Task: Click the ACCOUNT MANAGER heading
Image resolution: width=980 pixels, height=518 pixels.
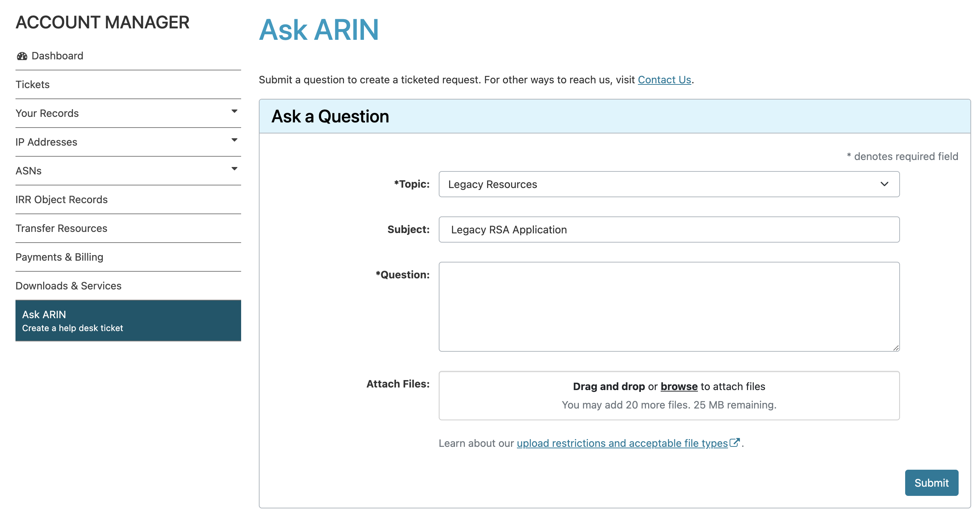Action: click(102, 22)
